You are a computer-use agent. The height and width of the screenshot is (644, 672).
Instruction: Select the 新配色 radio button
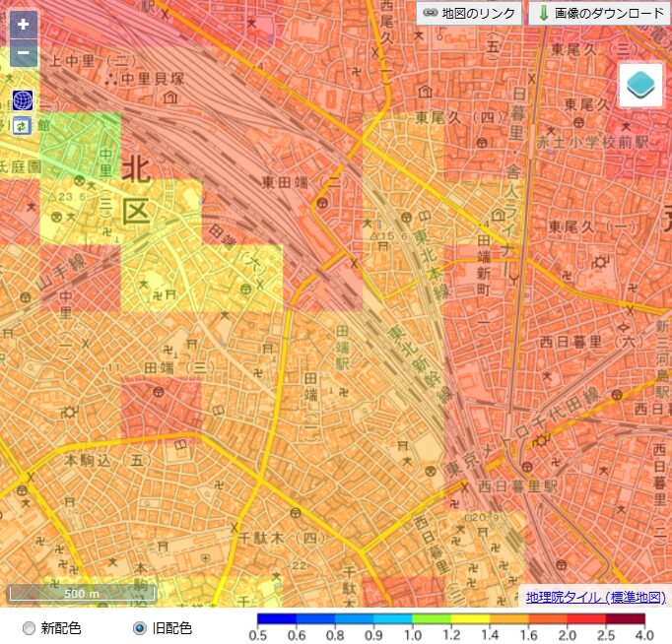29,627
